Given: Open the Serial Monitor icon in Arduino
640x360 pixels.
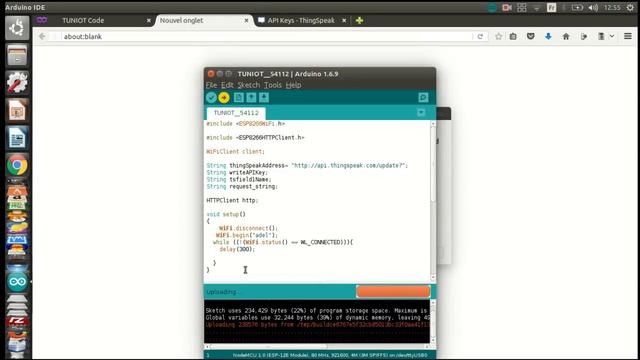Looking at the screenshot, I should click(x=423, y=98).
